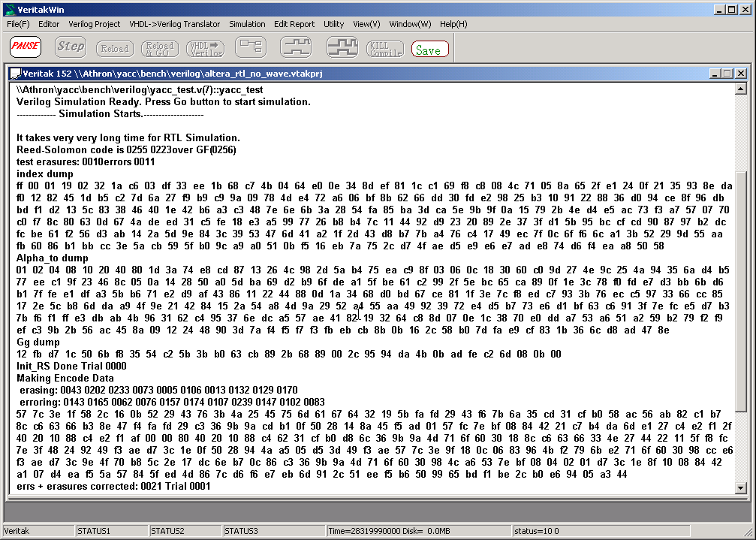Image resolution: width=756 pixels, height=540 pixels.
Task: Open the Simulation menu
Action: point(247,24)
